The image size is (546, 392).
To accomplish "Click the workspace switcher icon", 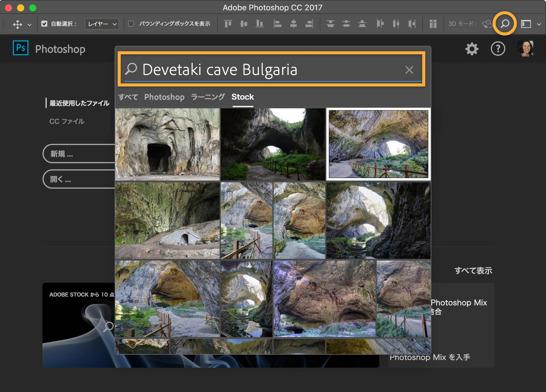I will point(526,24).
